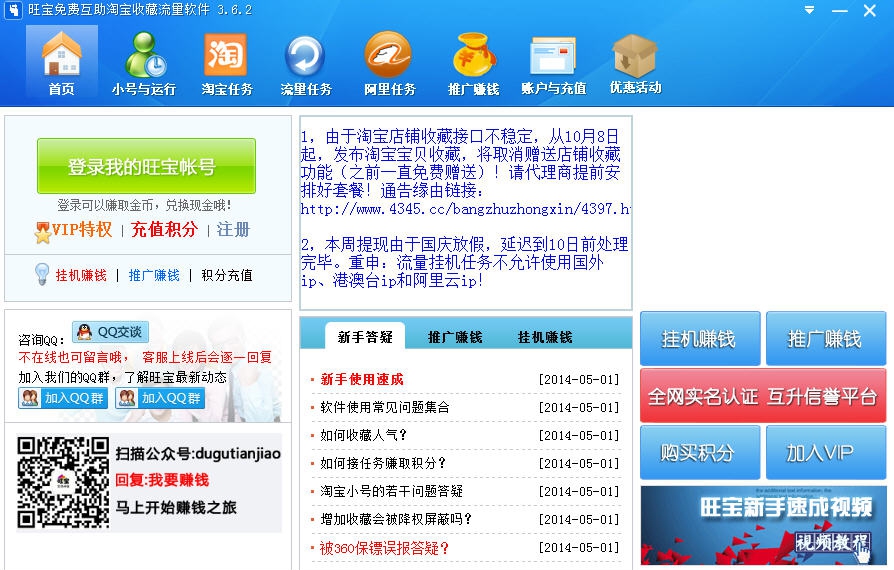894x570 pixels.
Task: Click 登录我的旺宝帐号 green button
Action: pos(147,166)
